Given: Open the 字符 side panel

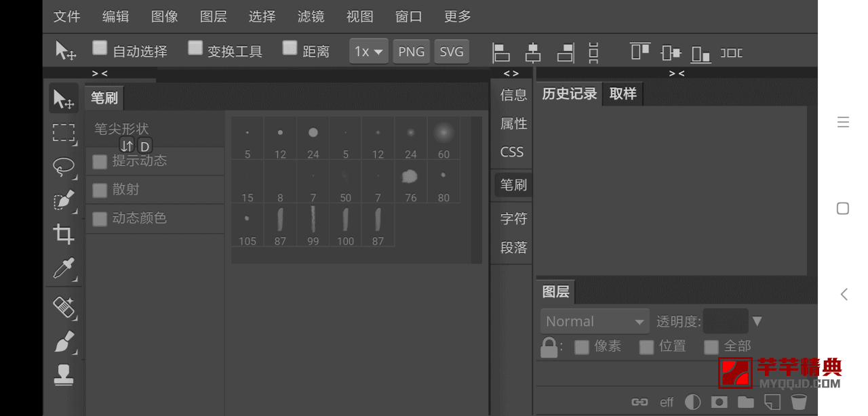Looking at the screenshot, I should (x=513, y=219).
